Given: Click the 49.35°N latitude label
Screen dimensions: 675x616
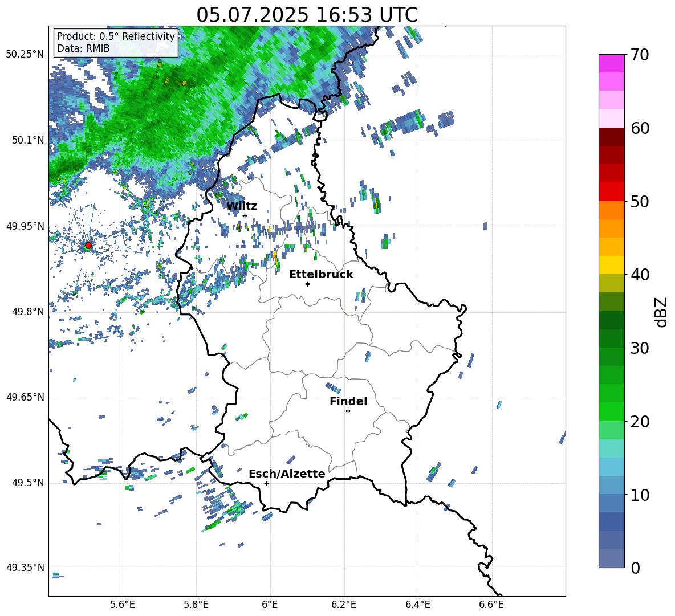Looking at the screenshot, I should click(25, 568).
